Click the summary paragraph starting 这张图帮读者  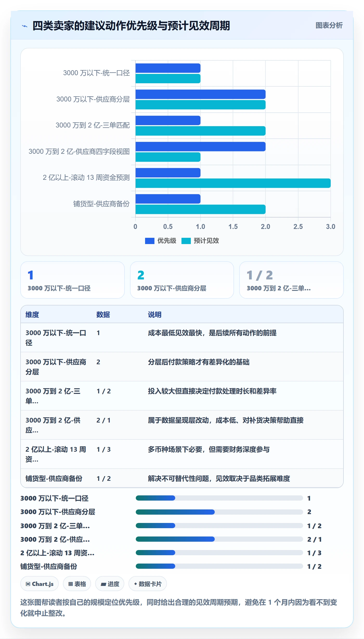[x=179, y=608]
